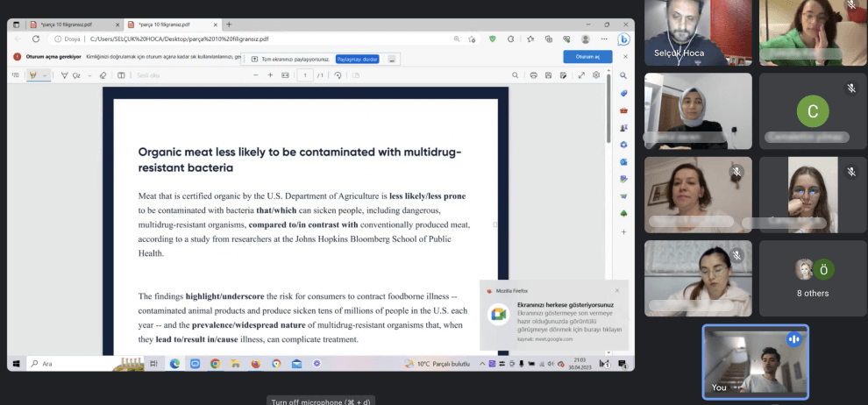Expand the Çiz draw options arrow
Viewport: 868px width, 405px height.
point(89,75)
